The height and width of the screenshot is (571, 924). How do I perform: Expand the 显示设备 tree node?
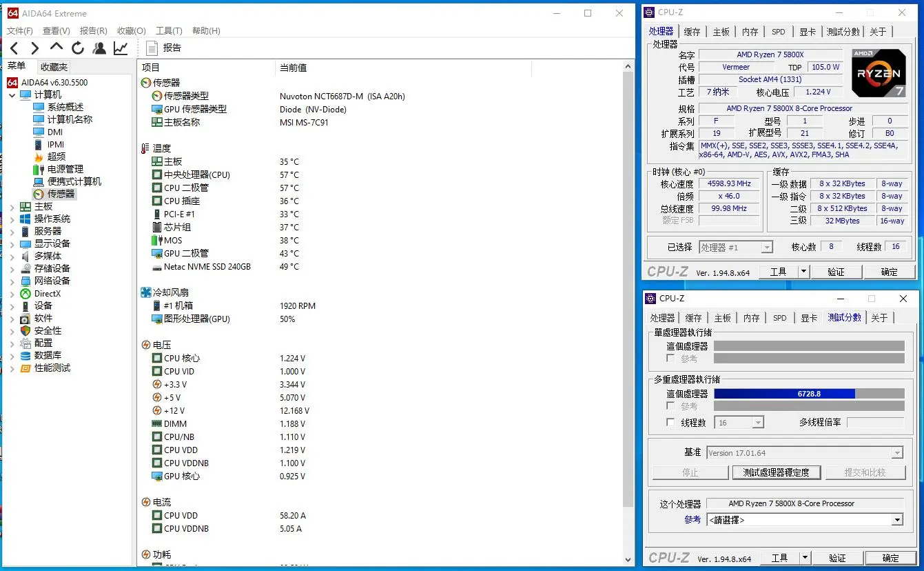(x=12, y=243)
